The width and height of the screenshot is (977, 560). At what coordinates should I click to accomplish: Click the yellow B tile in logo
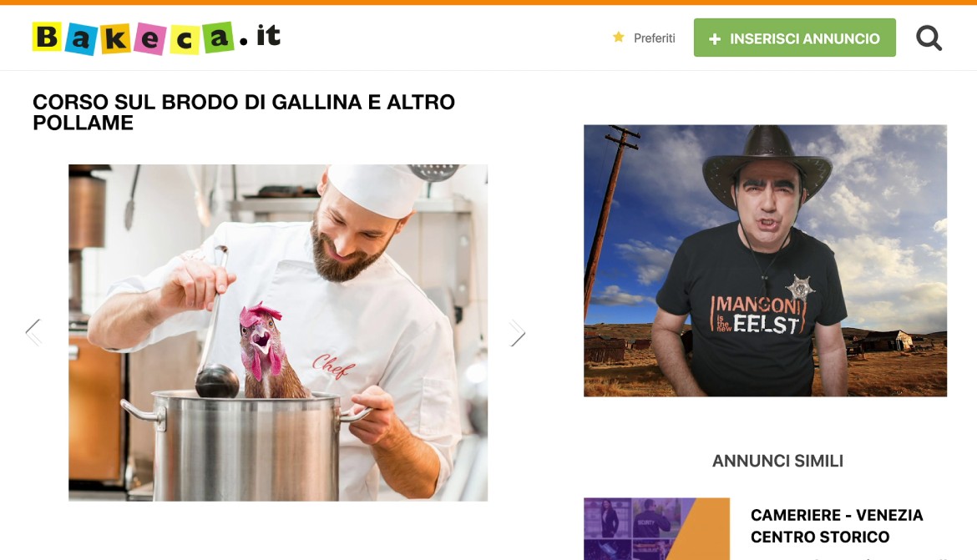click(47, 37)
